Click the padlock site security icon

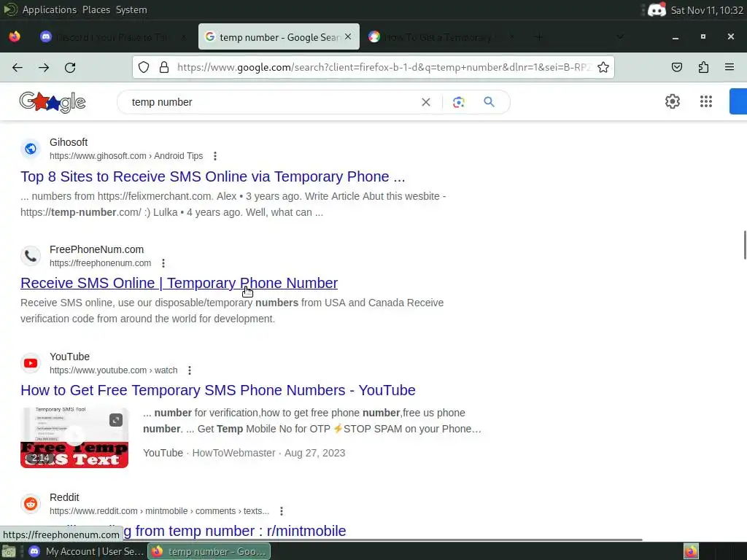(x=164, y=67)
